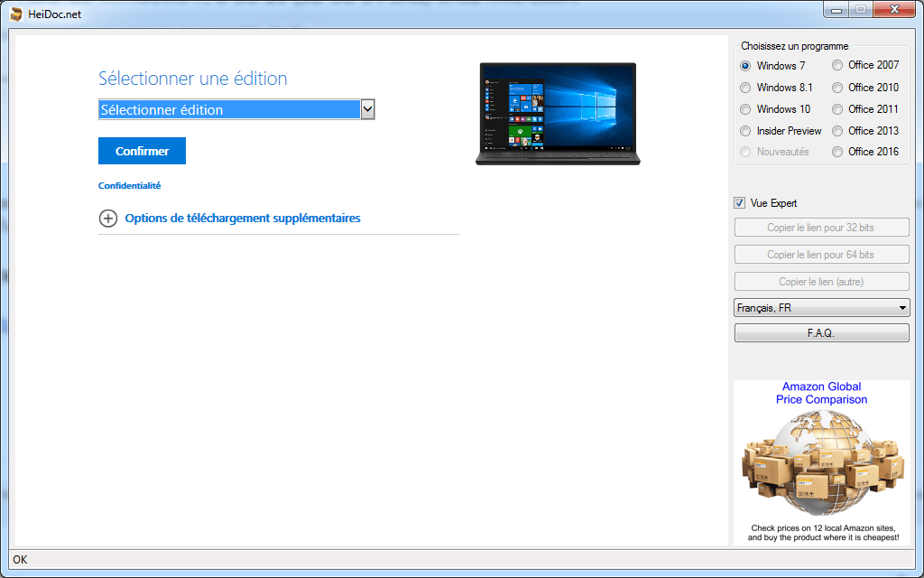This screenshot has width=924, height=578.
Task: Select the Windows 8.1 radio button
Action: tap(745, 88)
